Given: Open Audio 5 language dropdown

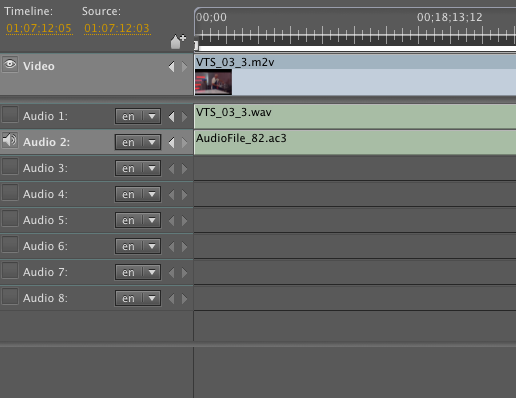Looking at the screenshot, I should click(138, 220).
